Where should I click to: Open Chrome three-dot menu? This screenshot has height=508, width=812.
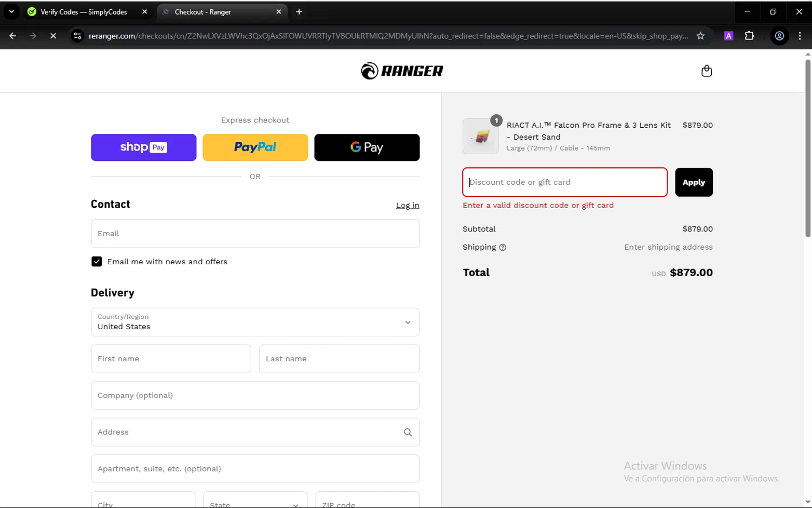pyautogui.click(x=800, y=36)
